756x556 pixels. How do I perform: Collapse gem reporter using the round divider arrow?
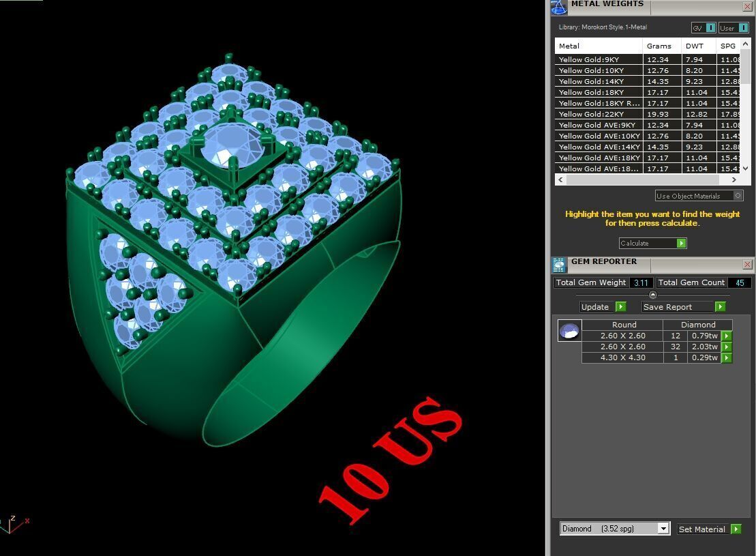(653, 295)
